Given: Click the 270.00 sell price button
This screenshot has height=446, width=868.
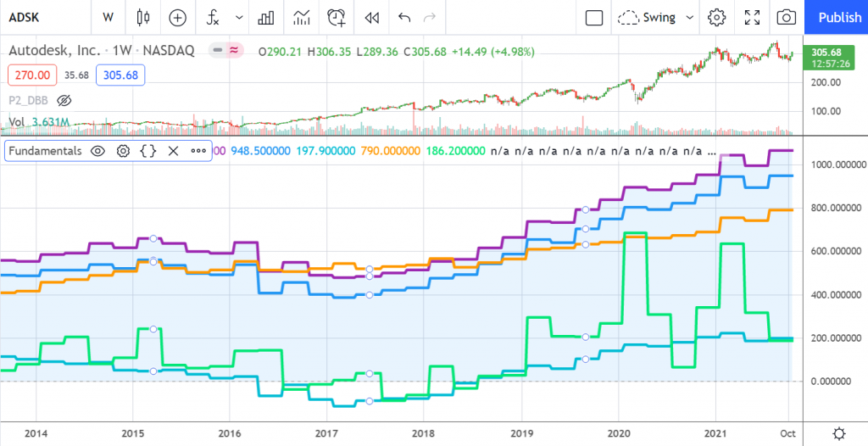Looking at the screenshot, I should (31, 75).
